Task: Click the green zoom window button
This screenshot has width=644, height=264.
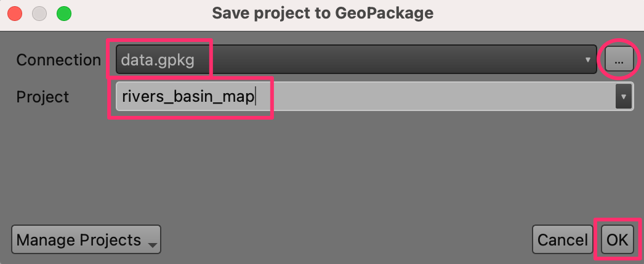Action: click(x=63, y=13)
